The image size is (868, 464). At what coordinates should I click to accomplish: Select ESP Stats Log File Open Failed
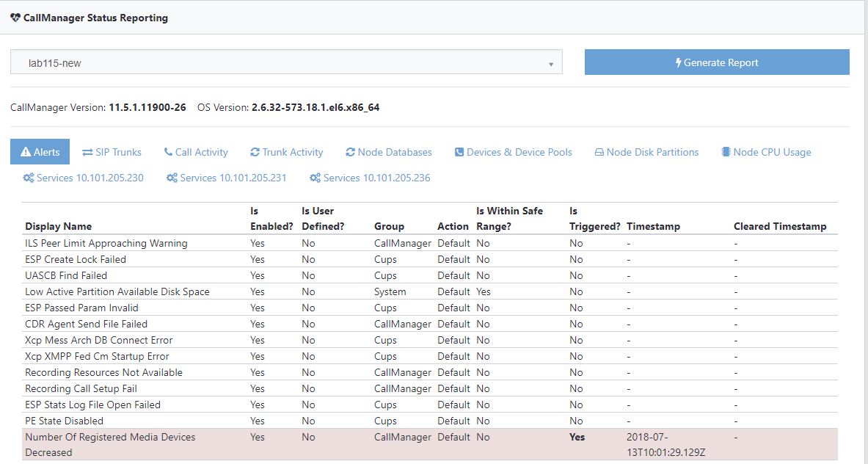pyautogui.click(x=429, y=405)
